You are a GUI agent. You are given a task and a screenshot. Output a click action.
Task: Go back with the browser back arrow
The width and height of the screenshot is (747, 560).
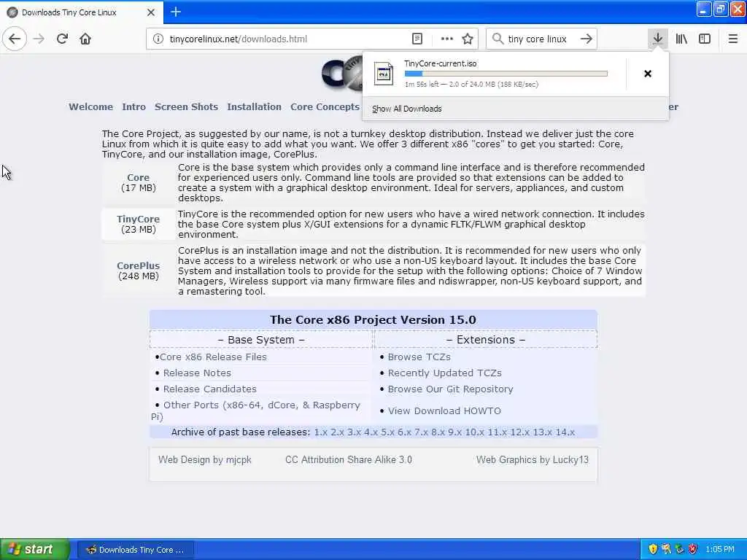pos(15,39)
